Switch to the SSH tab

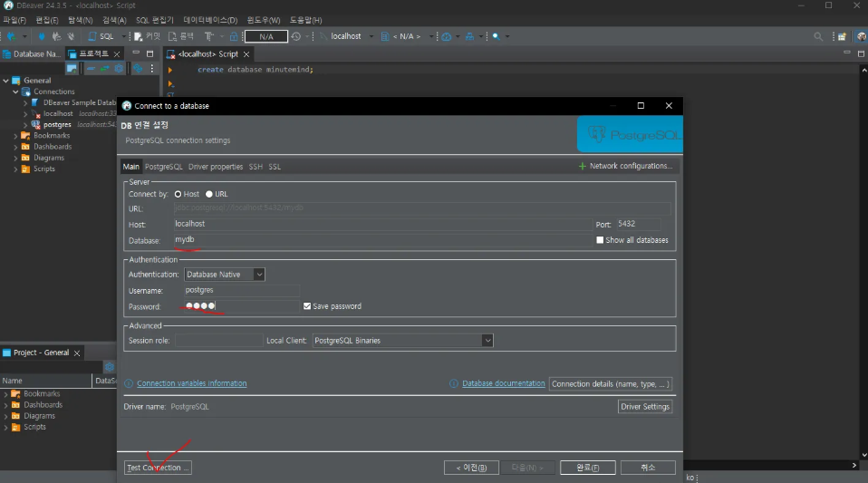tap(256, 167)
